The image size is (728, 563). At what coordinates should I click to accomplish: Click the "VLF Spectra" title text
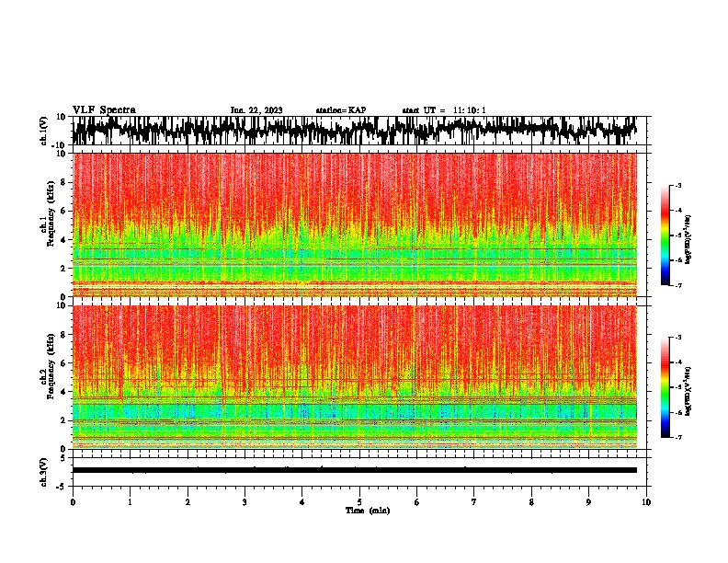point(104,109)
